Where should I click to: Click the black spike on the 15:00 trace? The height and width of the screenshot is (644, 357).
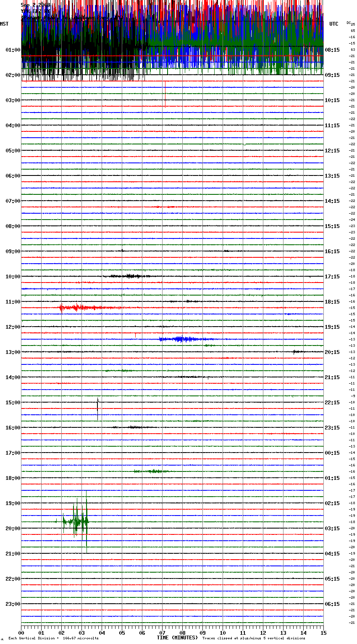point(98,408)
